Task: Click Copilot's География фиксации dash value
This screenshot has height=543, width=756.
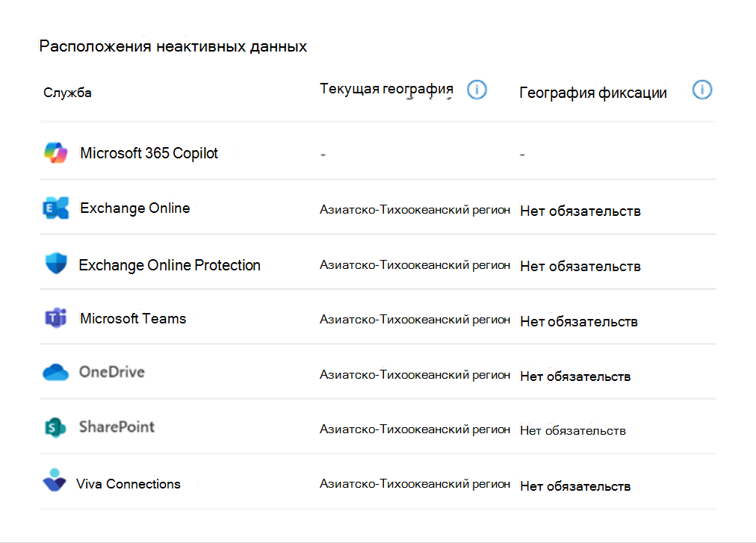Action: coord(522,155)
